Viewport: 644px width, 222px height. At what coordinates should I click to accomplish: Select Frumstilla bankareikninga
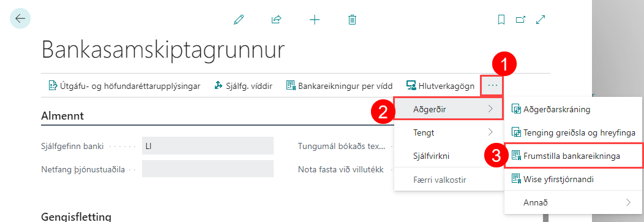(x=573, y=156)
